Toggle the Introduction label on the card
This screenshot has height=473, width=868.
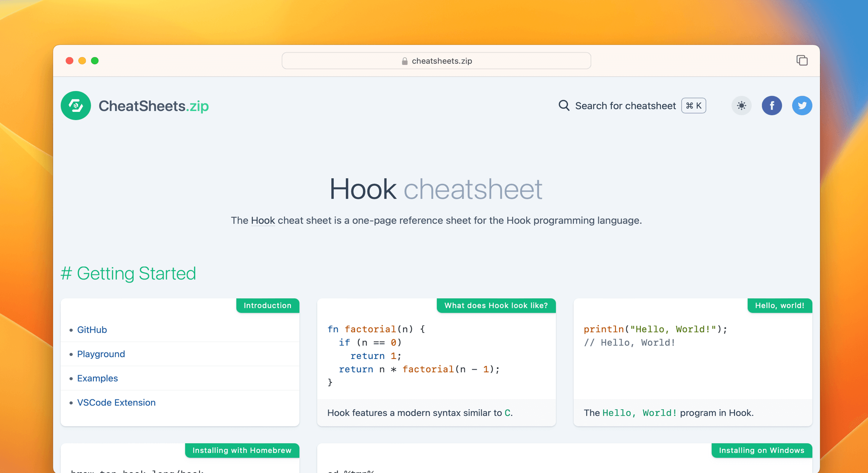[267, 305]
